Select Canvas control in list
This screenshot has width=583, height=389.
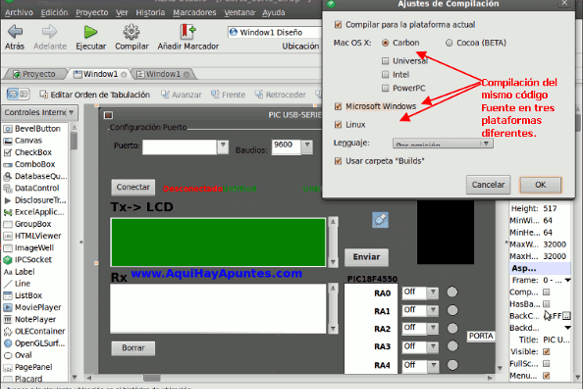point(23,141)
